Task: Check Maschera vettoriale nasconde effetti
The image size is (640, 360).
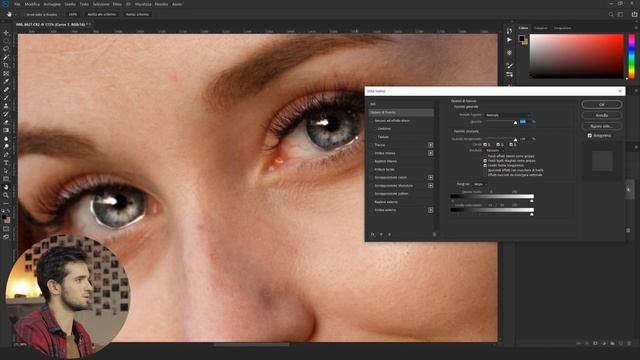Action: point(485,175)
